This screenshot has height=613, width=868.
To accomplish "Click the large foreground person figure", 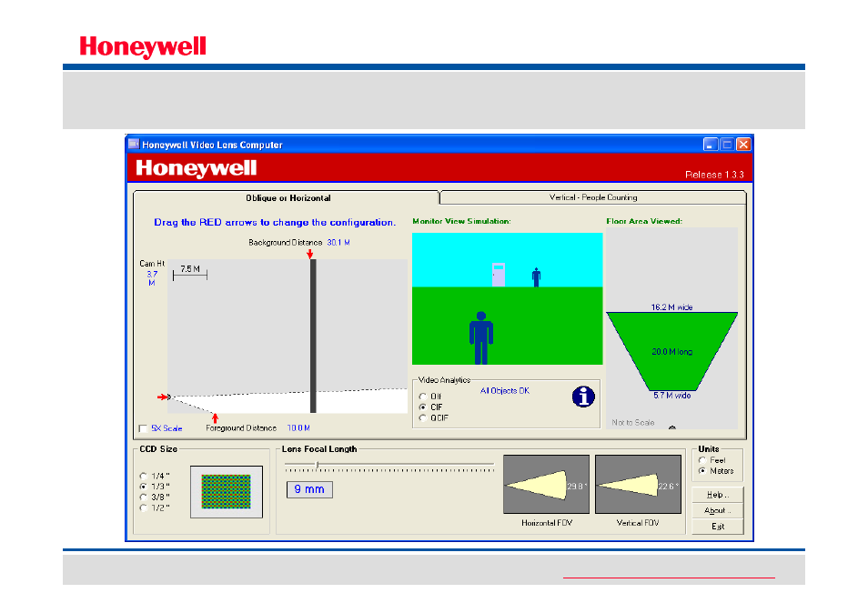I will 481,338.
